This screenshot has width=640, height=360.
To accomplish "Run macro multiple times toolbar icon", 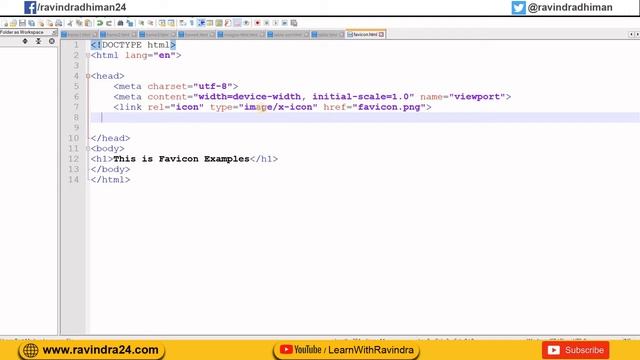I will (284, 23).
